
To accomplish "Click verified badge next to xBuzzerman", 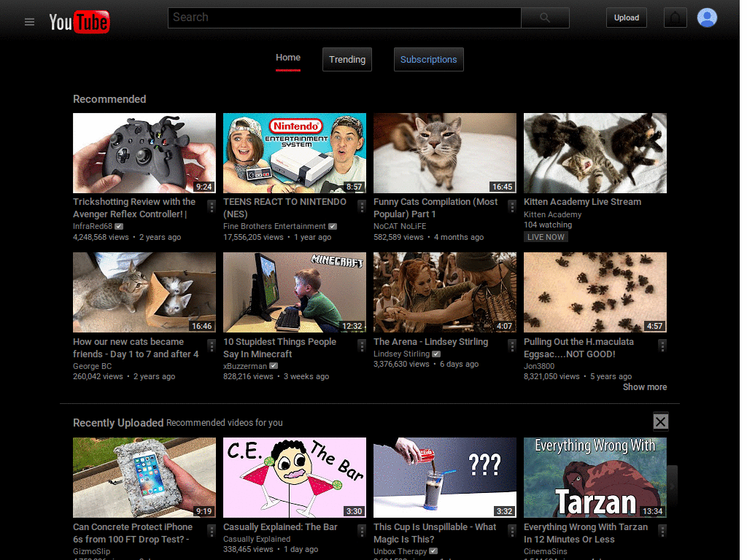I will tap(274, 366).
